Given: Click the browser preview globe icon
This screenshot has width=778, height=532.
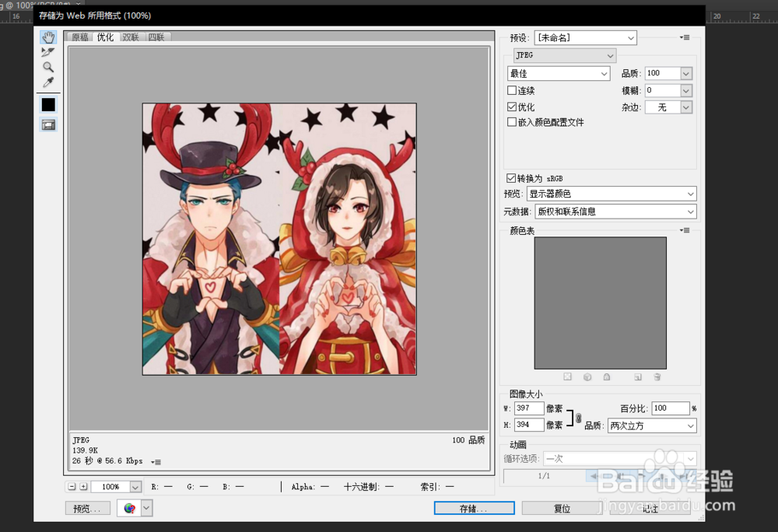Looking at the screenshot, I should 129,508.
